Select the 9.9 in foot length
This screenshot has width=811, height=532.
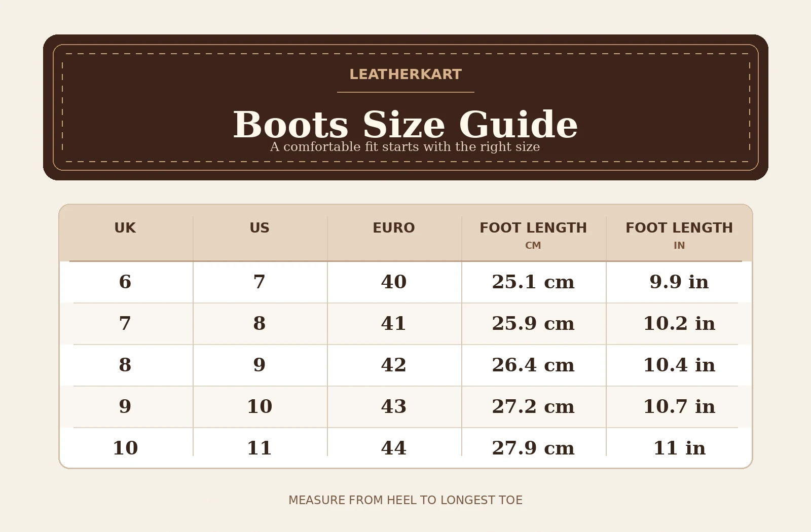pyautogui.click(x=679, y=282)
